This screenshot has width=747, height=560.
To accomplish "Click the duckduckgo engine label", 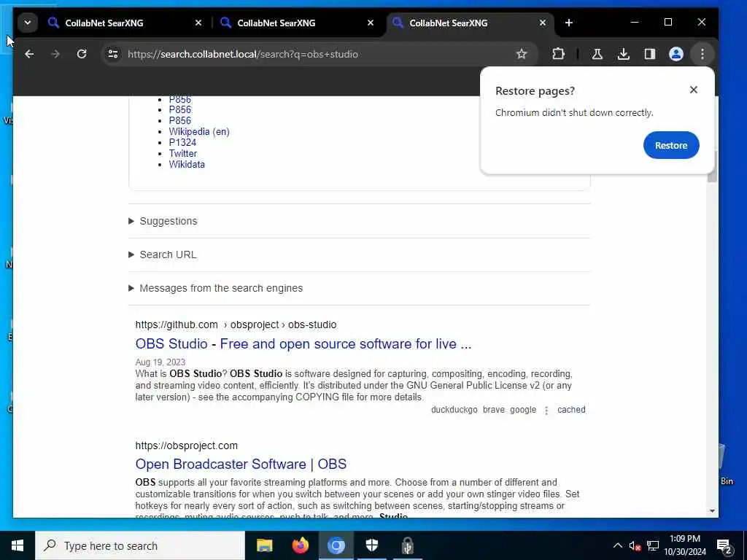I will pos(454,410).
